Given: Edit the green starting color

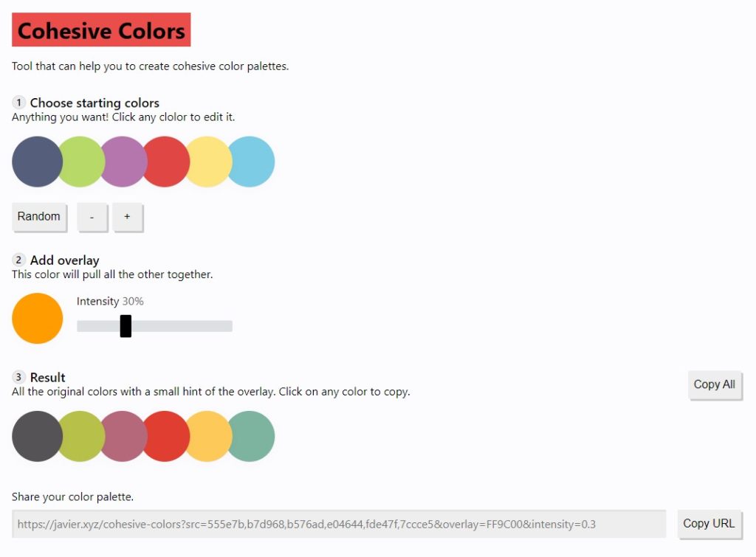Looking at the screenshot, I should 79,161.
